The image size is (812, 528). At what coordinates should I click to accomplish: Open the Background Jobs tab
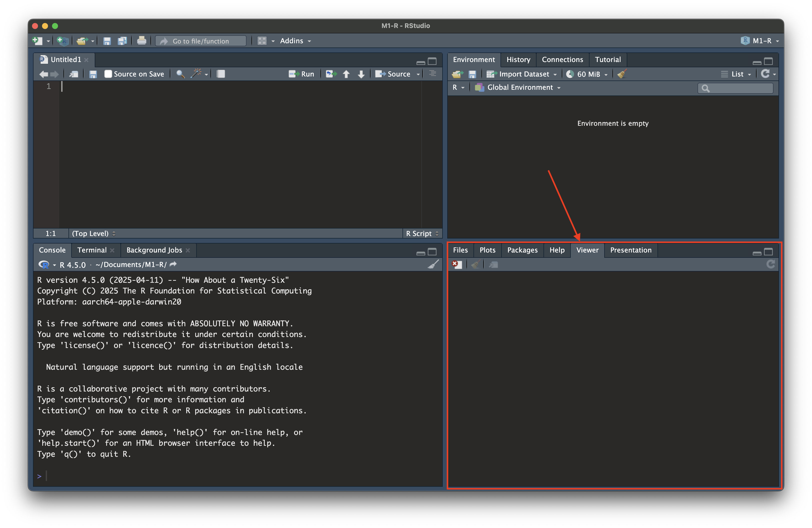click(x=154, y=250)
